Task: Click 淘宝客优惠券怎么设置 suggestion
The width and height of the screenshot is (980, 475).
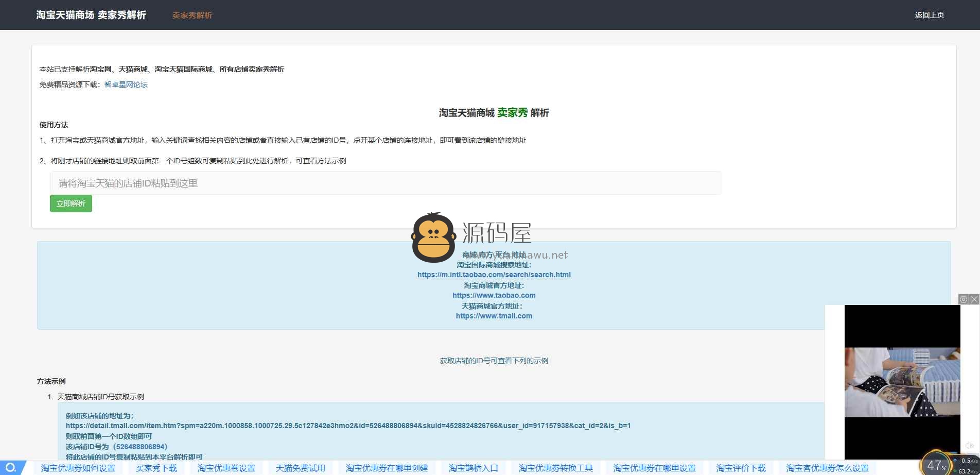Action: point(828,468)
